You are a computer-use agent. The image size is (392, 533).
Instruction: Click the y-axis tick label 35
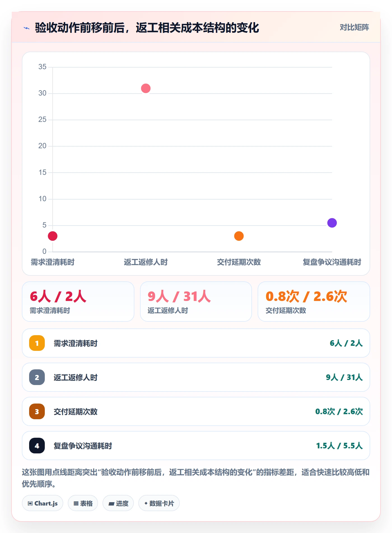coord(42,67)
